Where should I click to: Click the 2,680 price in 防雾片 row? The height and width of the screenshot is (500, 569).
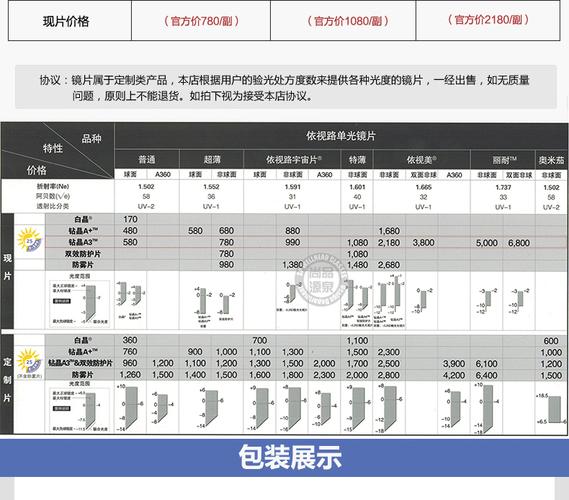point(389,265)
